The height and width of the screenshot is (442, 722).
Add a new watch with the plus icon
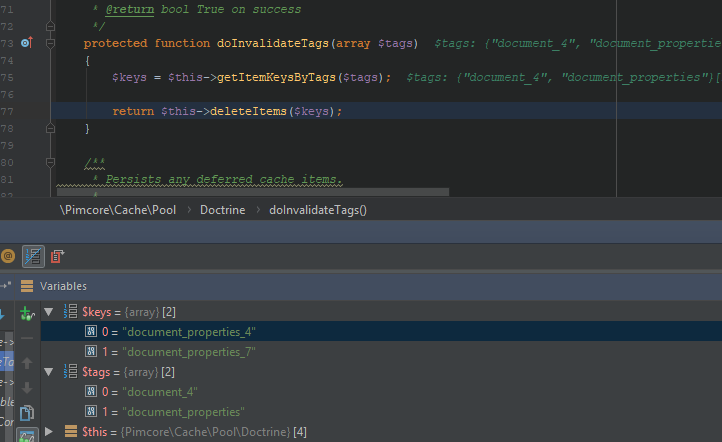point(27,314)
